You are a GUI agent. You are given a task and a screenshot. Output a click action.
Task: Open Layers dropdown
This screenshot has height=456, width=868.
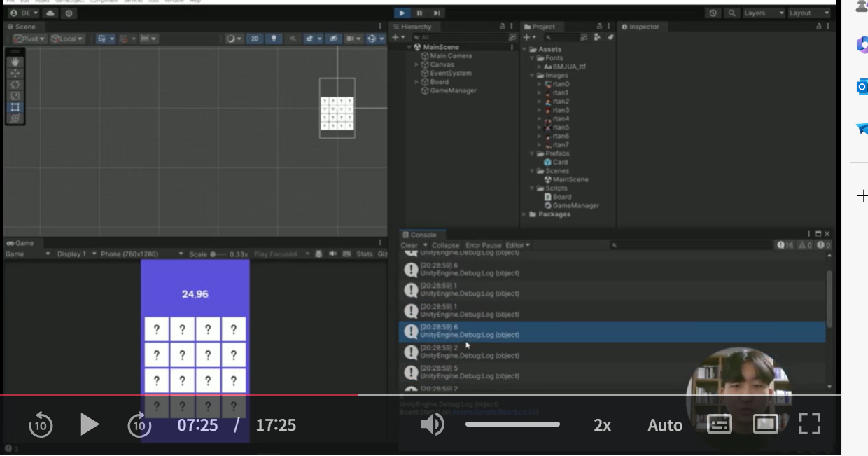coord(764,13)
